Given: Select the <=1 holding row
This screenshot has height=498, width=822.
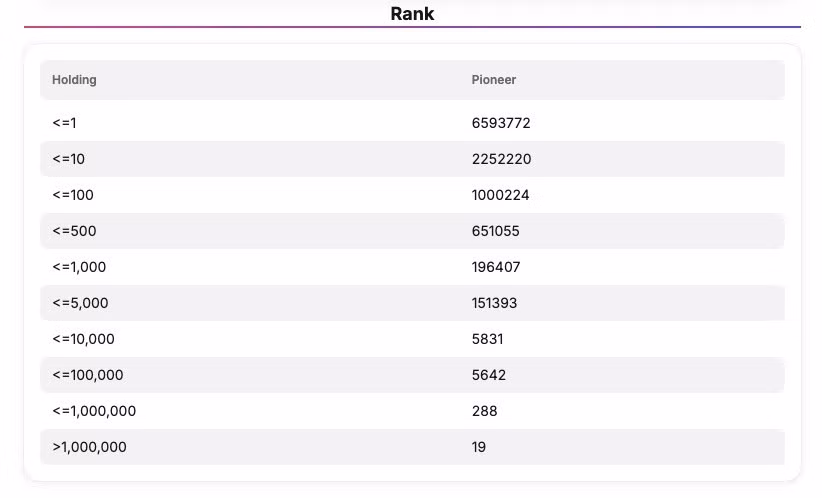Looking at the screenshot, I should (x=412, y=123).
